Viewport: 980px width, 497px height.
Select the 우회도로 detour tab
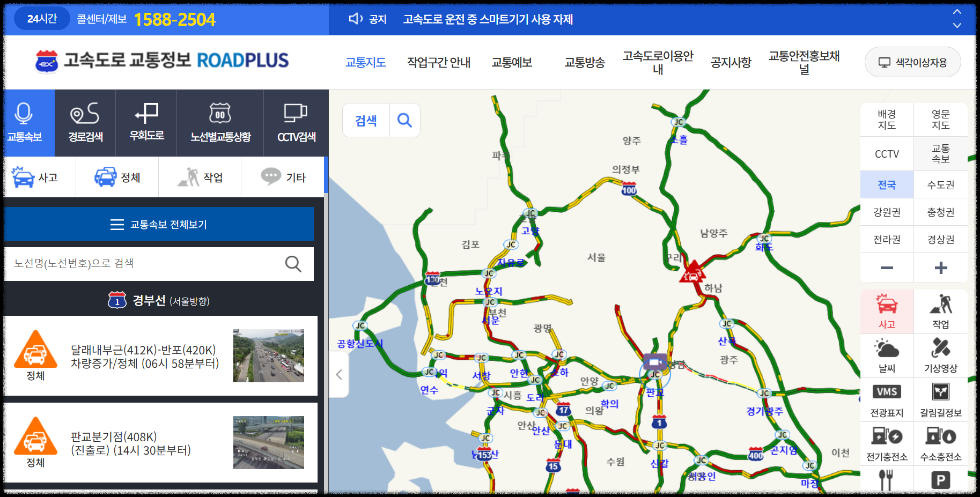pos(146,123)
